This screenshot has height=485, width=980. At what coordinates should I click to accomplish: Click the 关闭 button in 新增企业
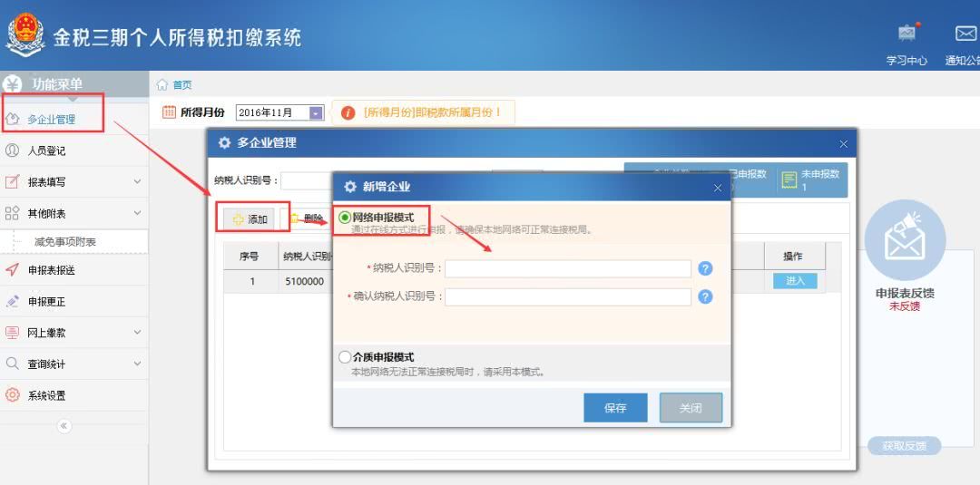point(691,408)
